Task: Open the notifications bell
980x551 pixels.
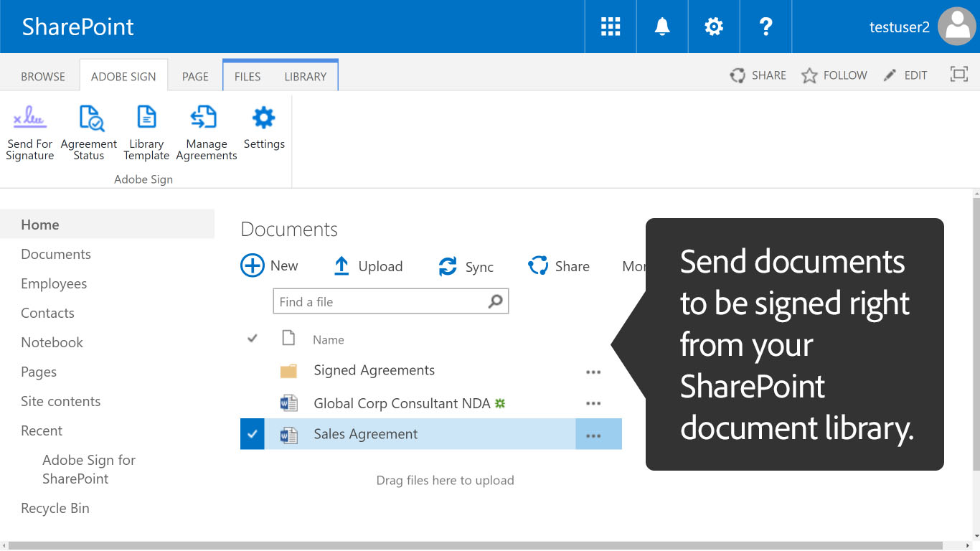Action: click(662, 27)
